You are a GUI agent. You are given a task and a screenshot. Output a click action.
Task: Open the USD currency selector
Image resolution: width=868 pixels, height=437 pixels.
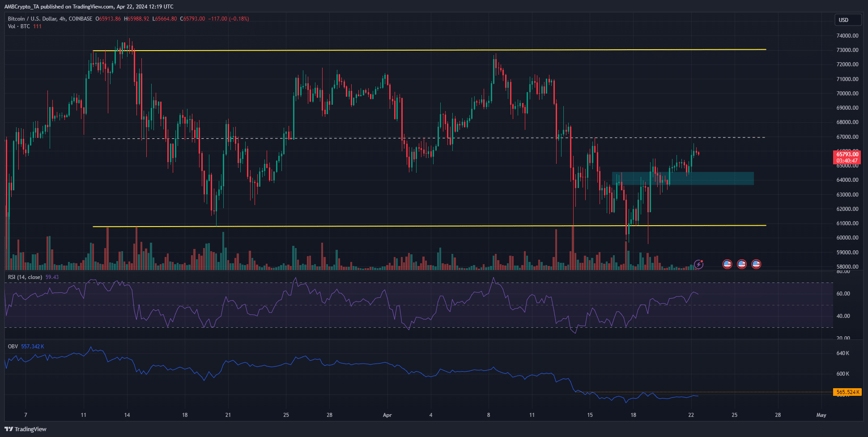[x=847, y=20]
